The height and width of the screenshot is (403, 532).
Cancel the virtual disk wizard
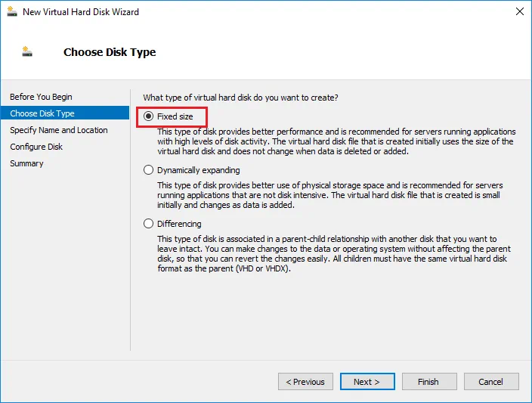tap(490, 382)
